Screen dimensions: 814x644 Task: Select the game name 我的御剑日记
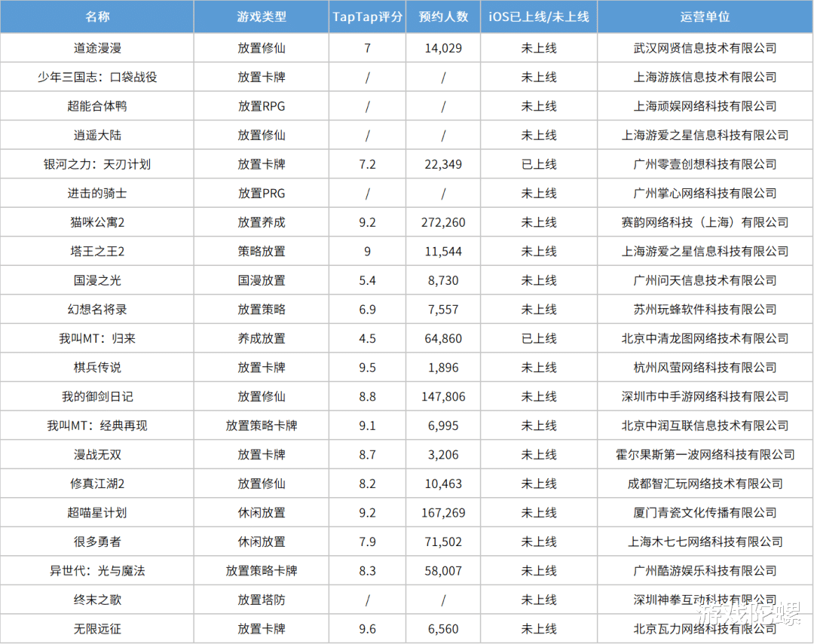[97, 397]
